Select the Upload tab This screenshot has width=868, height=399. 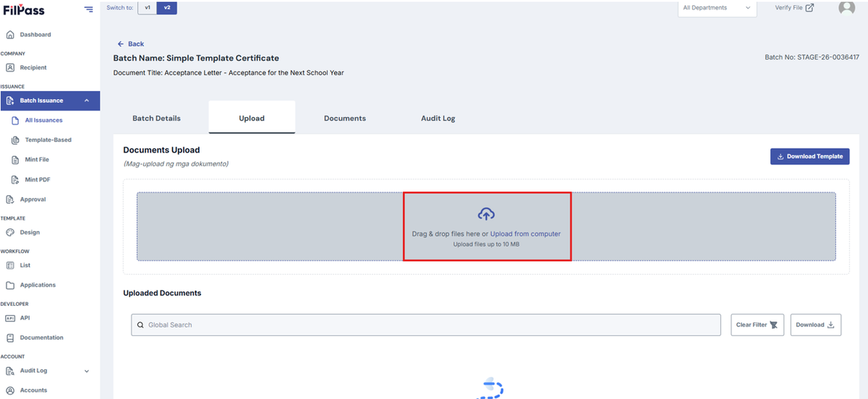[x=252, y=118]
